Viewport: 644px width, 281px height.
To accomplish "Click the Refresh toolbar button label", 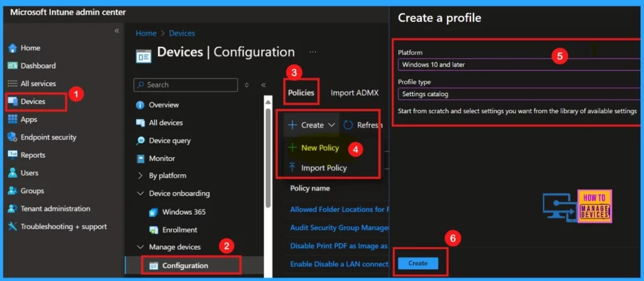I will [x=370, y=125].
